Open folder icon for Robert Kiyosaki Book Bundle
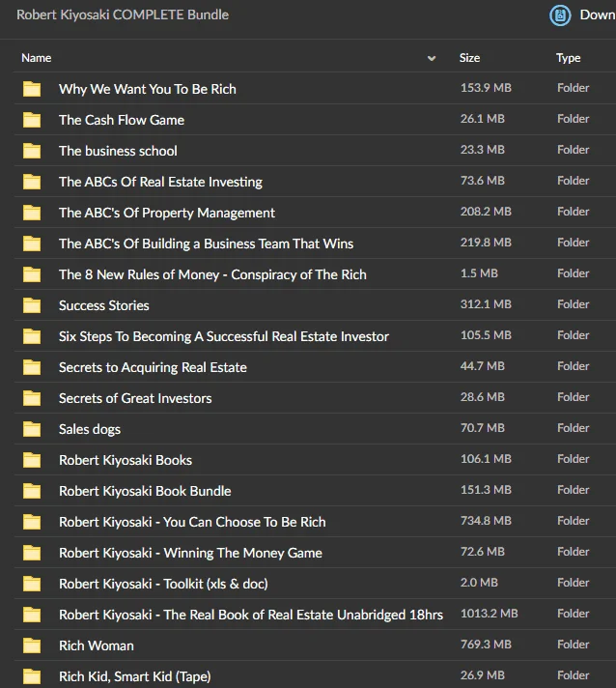Screen dimensions: 616x688 32,491
